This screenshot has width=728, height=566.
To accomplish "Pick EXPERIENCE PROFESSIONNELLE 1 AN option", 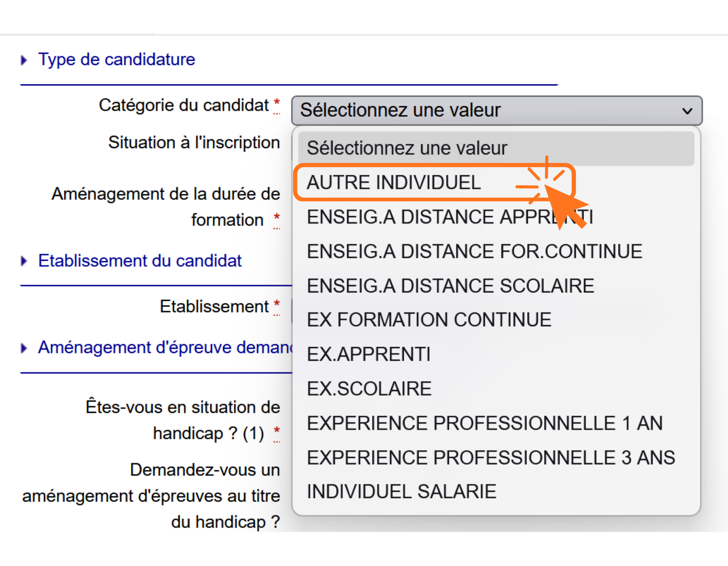I will (484, 423).
